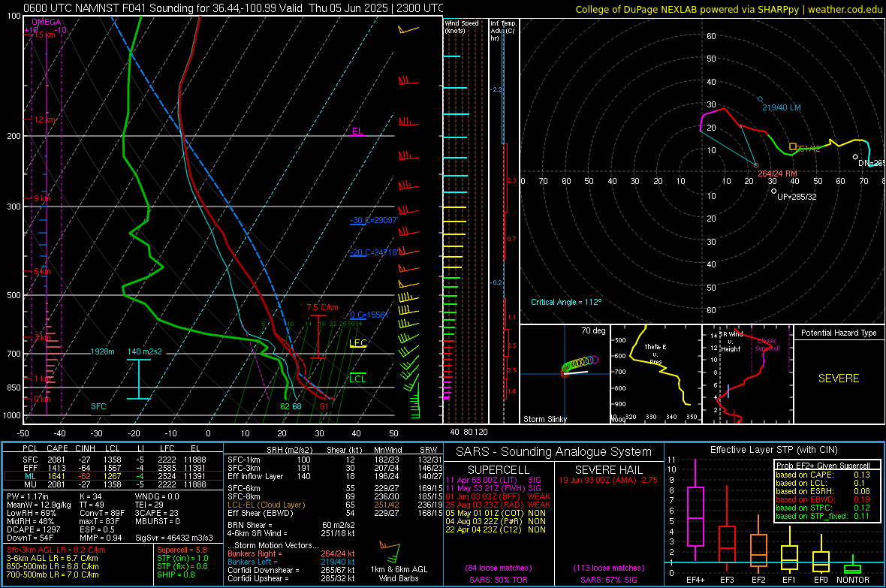Image resolution: width=886 pixels, height=588 pixels.
Task: Select the 19 Jun 93 00Z (AMA) hail analog
Action: pos(608,480)
